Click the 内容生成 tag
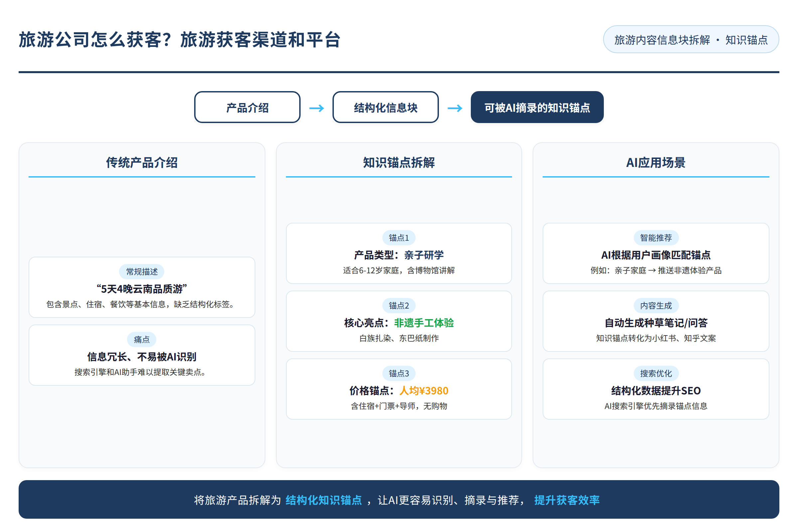Viewport: 798px width, 532px height. [x=656, y=306]
